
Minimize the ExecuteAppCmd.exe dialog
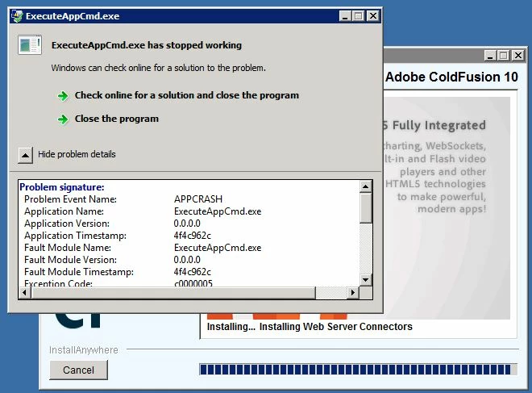pos(345,16)
